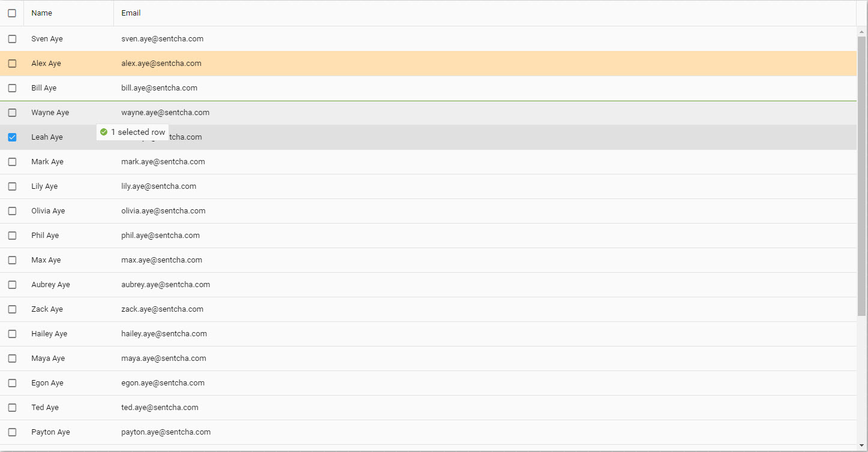Enable the Olivia Aye checkbox
This screenshot has width=868, height=452.
click(12, 211)
